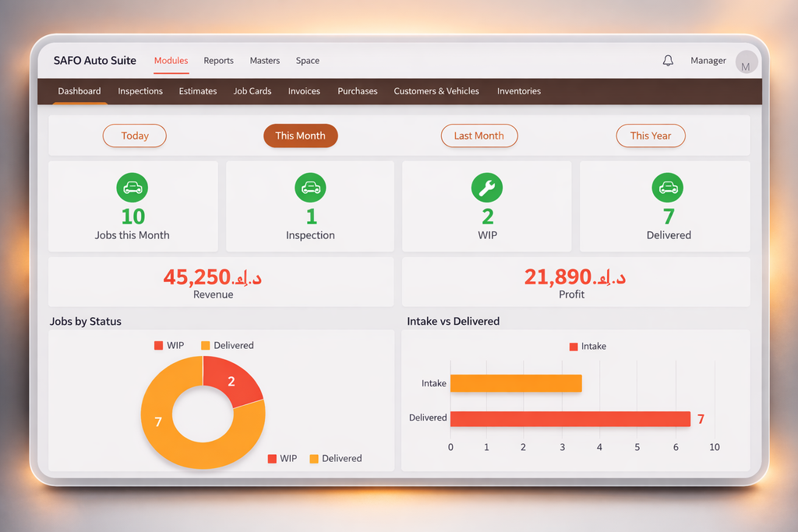Open the Customers & Vehicles tab
This screenshot has height=532, width=798.
click(436, 91)
